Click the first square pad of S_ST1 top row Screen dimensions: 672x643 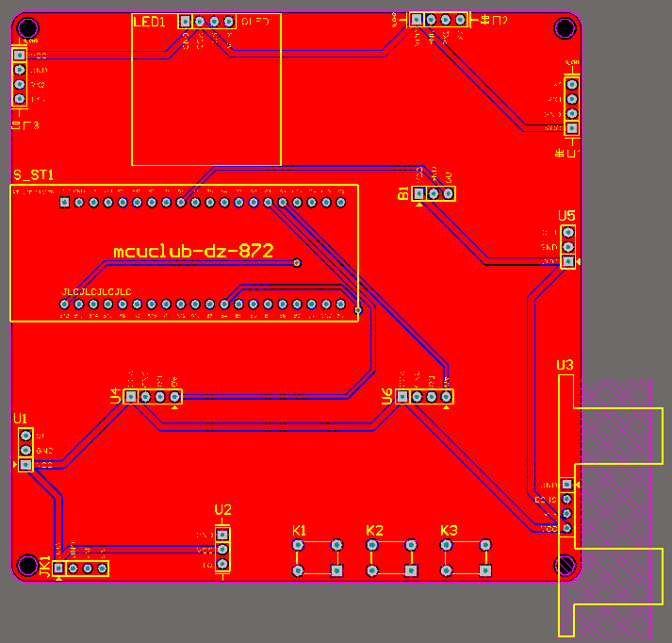pyautogui.click(x=64, y=202)
